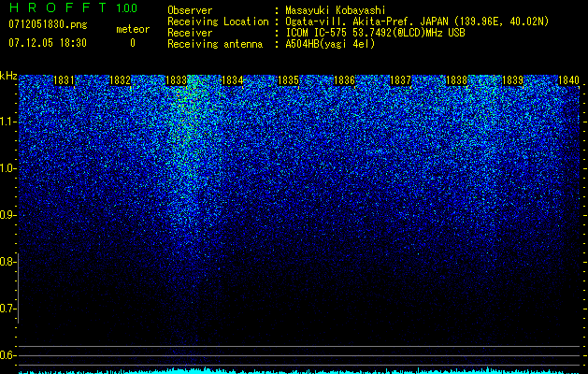Click the 1.1 kHz axis label

pyautogui.click(x=7, y=122)
